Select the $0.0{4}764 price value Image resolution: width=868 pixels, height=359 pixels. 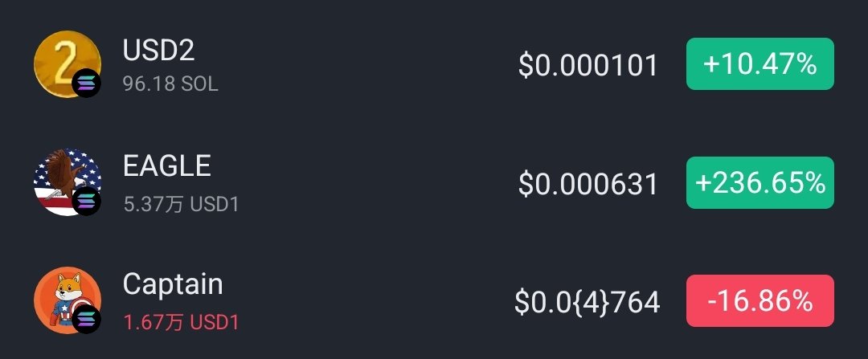(x=588, y=303)
